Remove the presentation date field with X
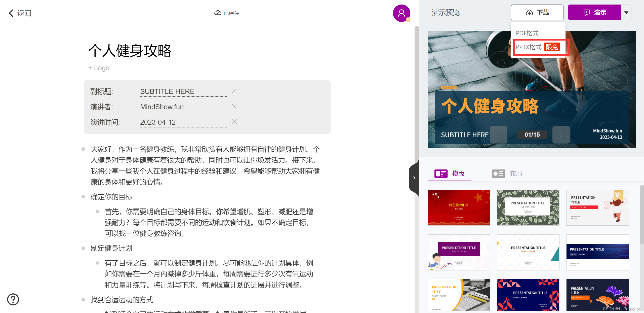Screen dimensions: 644x313 pyautogui.click(x=234, y=122)
